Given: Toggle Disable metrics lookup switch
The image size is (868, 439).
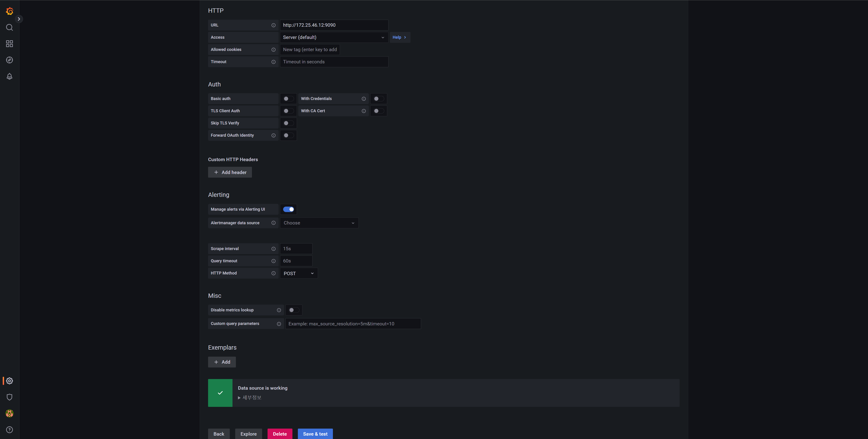Looking at the screenshot, I should click(x=294, y=310).
